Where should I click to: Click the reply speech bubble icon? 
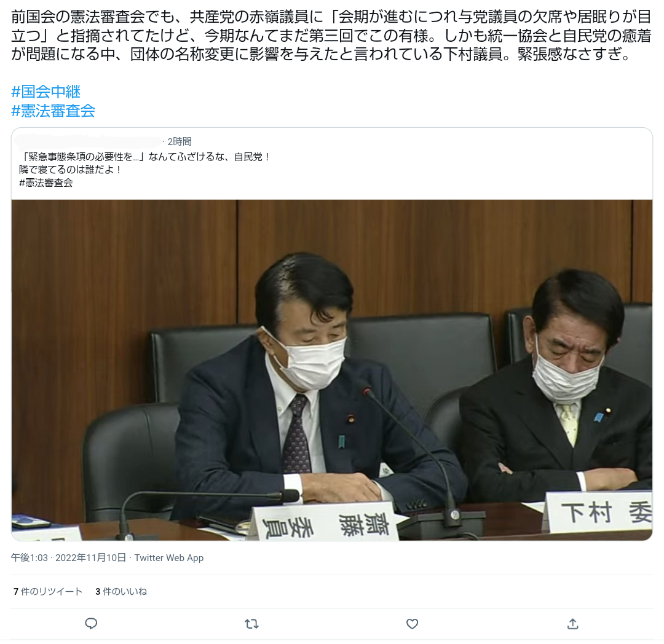pyautogui.click(x=91, y=624)
